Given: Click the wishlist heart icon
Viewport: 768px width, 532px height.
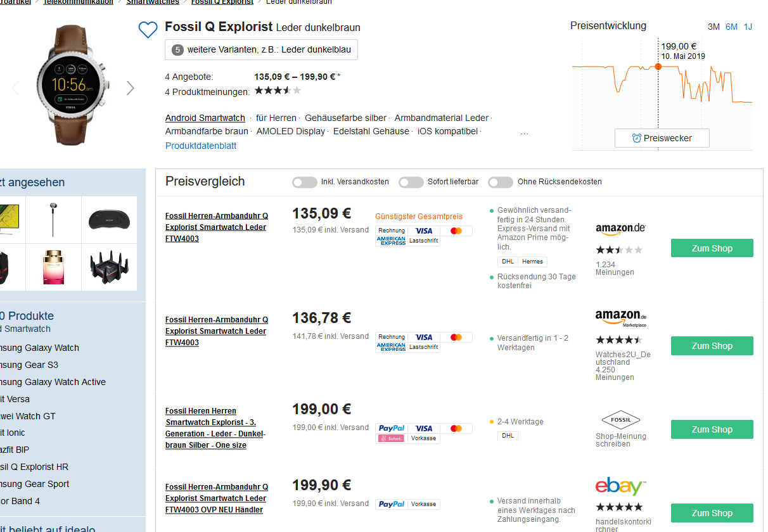Looking at the screenshot, I should pyautogui.click(x=148, y=30).
